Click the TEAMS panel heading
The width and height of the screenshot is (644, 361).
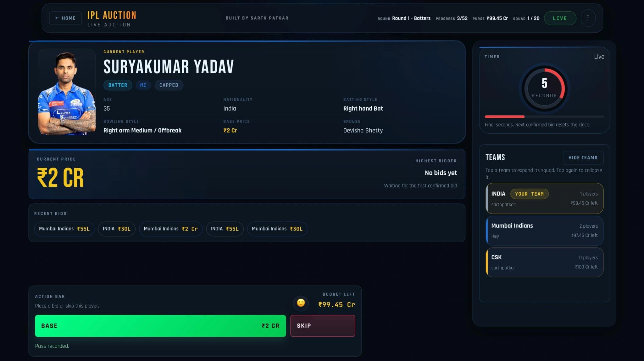(495, 157)
